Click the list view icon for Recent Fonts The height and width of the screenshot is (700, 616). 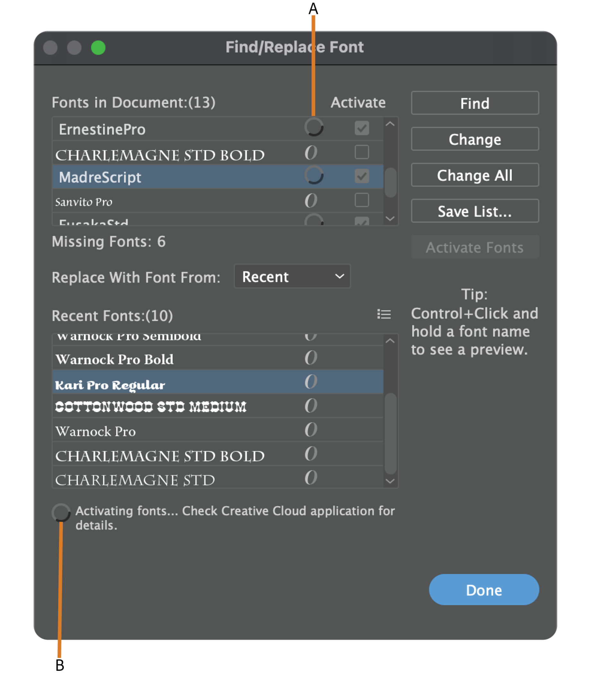(384, 314)
